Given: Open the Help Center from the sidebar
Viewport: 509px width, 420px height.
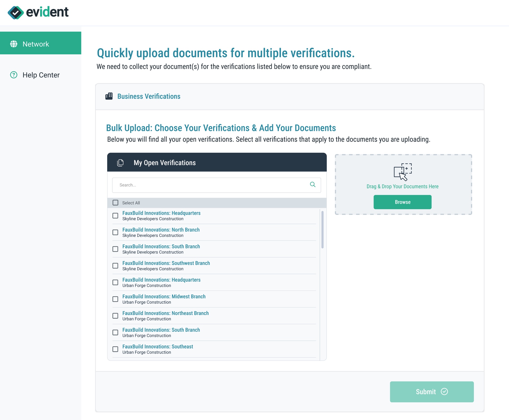Looking at the screenshot, I should (41, 75).
